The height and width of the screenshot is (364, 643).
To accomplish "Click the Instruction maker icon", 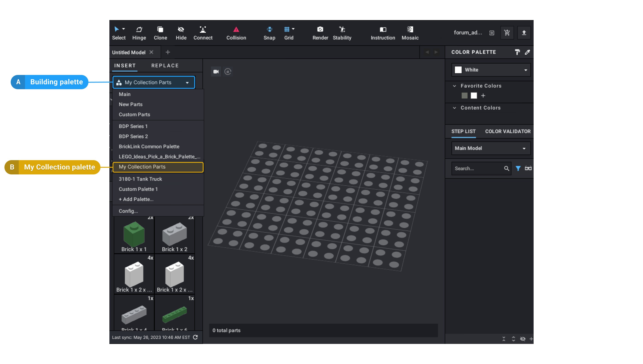I will (x=383, y=29).
